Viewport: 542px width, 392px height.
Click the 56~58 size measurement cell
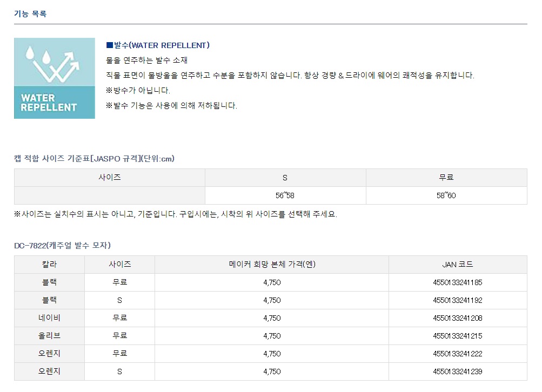click(285, 195)
